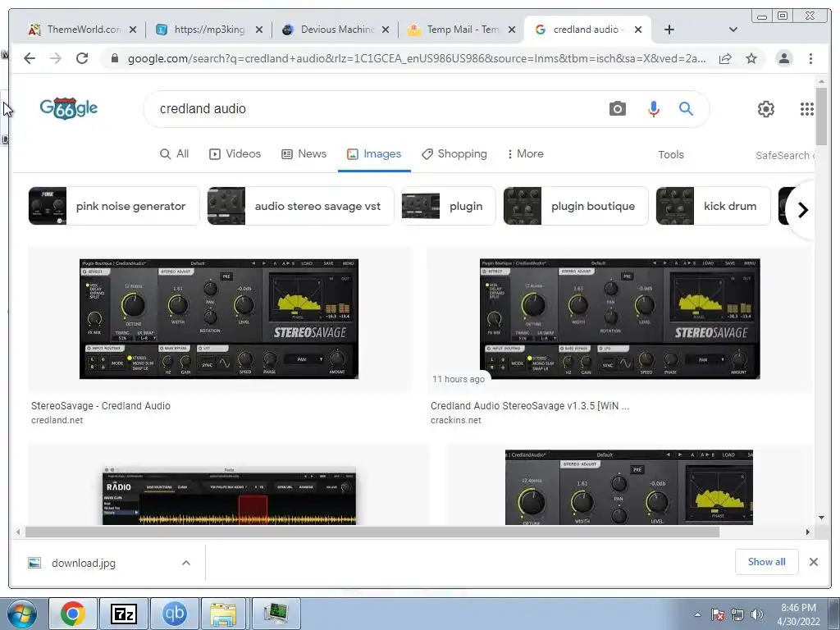Show next suggestion chips with the arrow
840x630 pixels.
(802, 209)
